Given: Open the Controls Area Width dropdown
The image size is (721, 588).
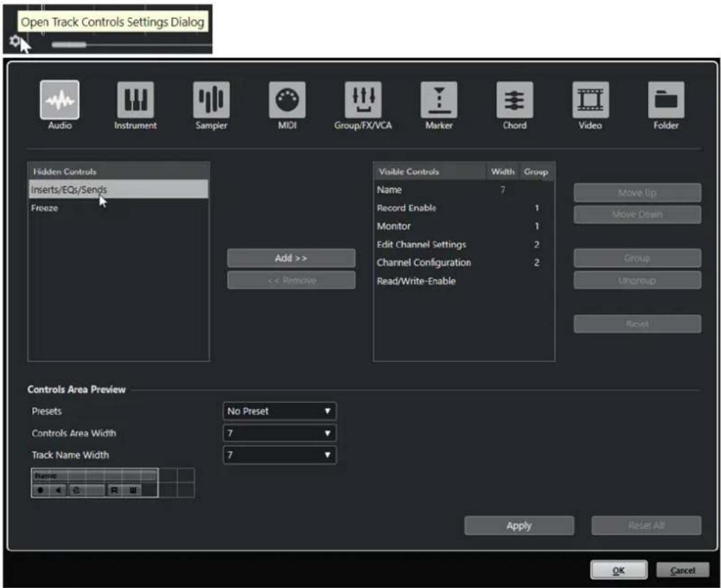Looking at the screenshot, I should click(x=280, y=433).
